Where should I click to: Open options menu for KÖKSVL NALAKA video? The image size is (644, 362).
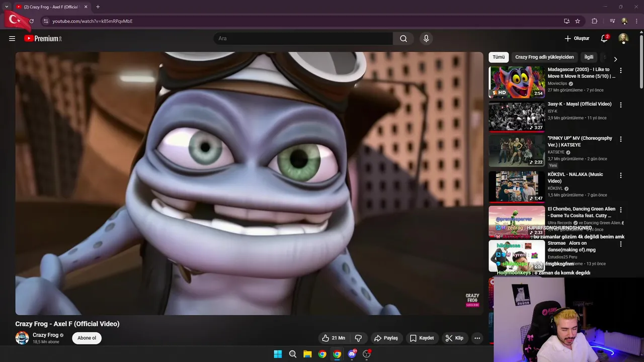pyautogui.click(x=620, y=175)
